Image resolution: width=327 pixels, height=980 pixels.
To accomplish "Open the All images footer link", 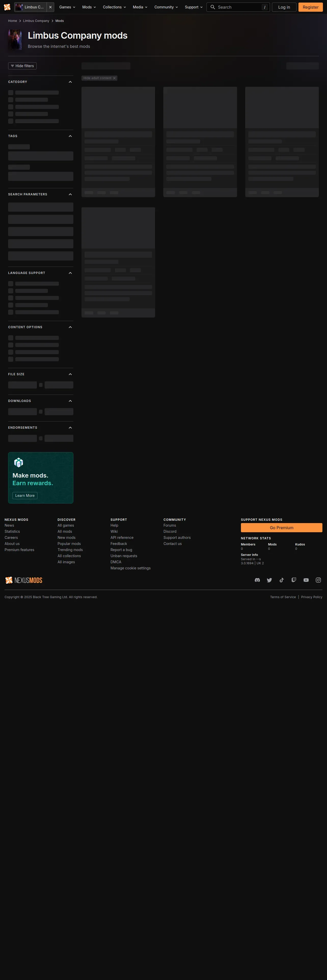I will 66,562.
